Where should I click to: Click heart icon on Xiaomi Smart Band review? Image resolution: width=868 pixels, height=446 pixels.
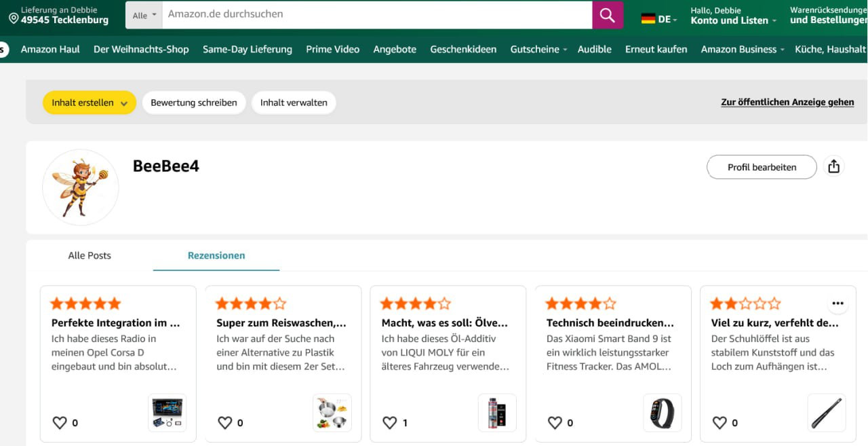pyautogui.click(x=555, y=423)
